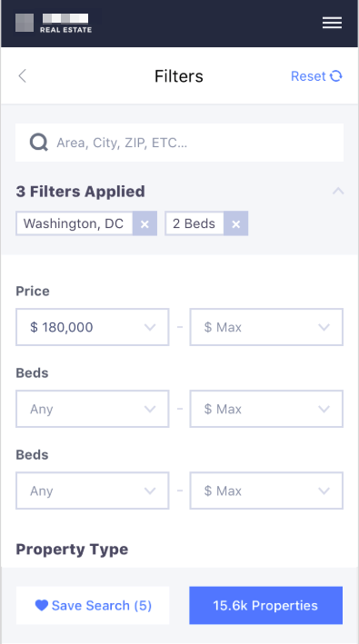Click the Save Search (5) button
The image size is (359, 644).
93,605
